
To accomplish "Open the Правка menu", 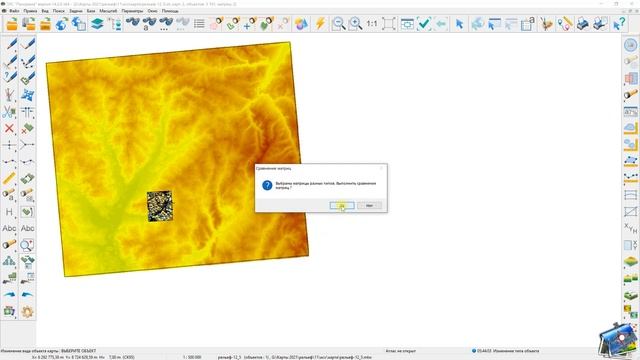I will [30, 11].
